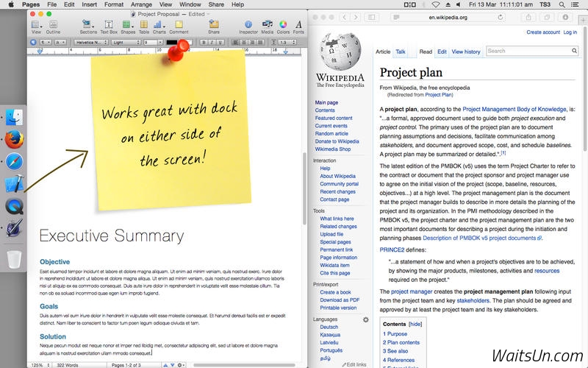The width and height of the screenshot is (588, 368).
Task: Click Safari's forward navigation arrow
Action: (x=356, y=17)
